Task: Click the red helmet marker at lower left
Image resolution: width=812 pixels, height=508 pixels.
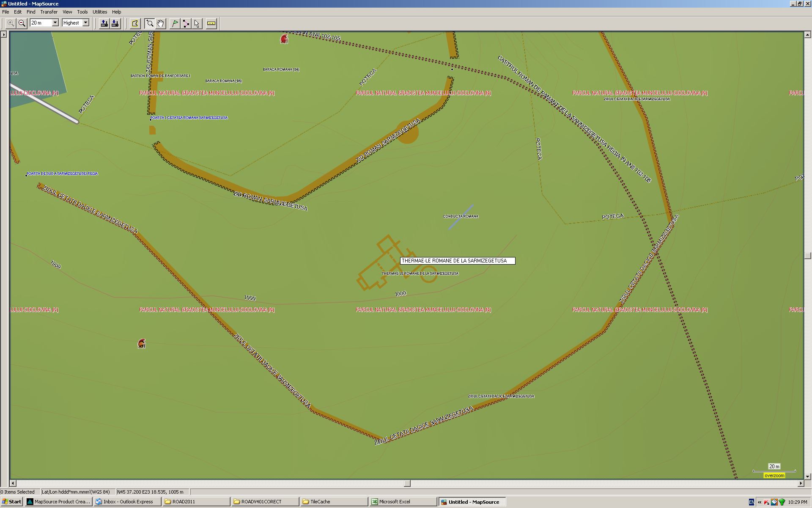Action: click(142, 344)
